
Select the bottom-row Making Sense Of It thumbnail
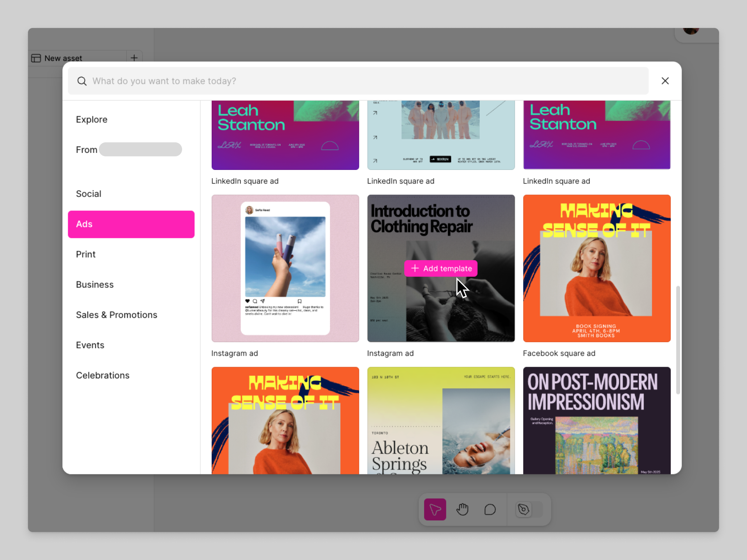click(x=285, y=420)
